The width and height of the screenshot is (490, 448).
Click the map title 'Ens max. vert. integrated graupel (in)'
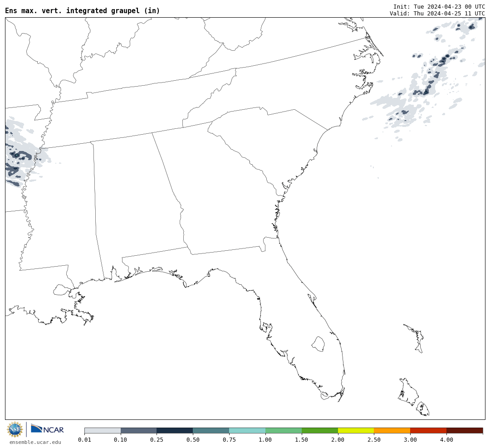[x=82, y=10]
